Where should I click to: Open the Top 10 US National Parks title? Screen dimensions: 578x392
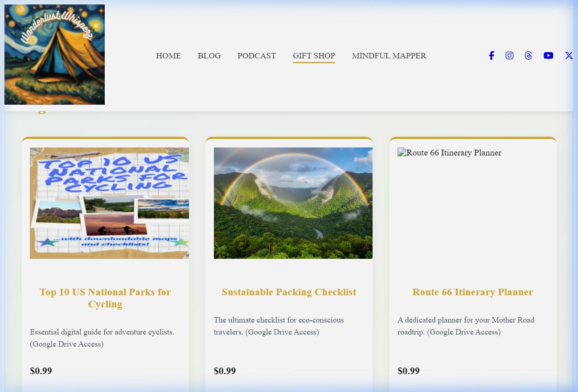point(105,298)
